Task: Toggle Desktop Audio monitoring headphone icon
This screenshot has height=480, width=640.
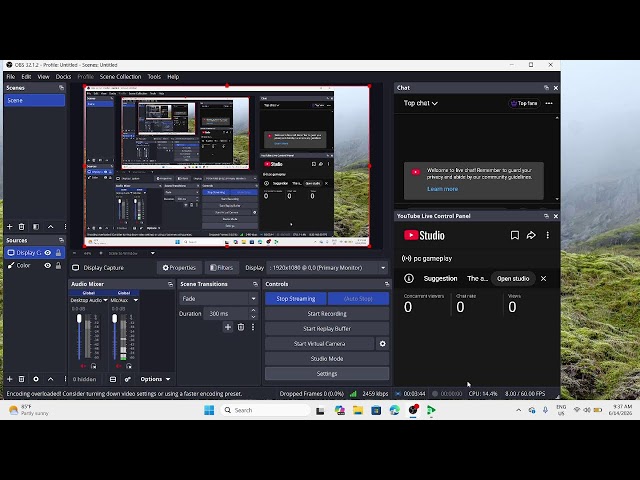Action: click(x=93, y=366)
